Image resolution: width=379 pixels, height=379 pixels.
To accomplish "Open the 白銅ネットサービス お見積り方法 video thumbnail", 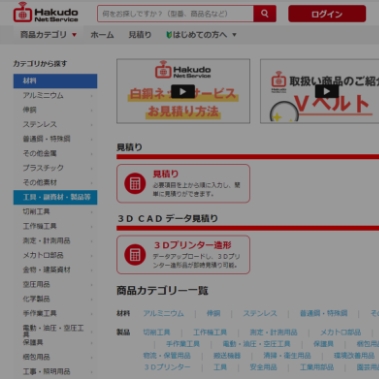I will point(183,91).
